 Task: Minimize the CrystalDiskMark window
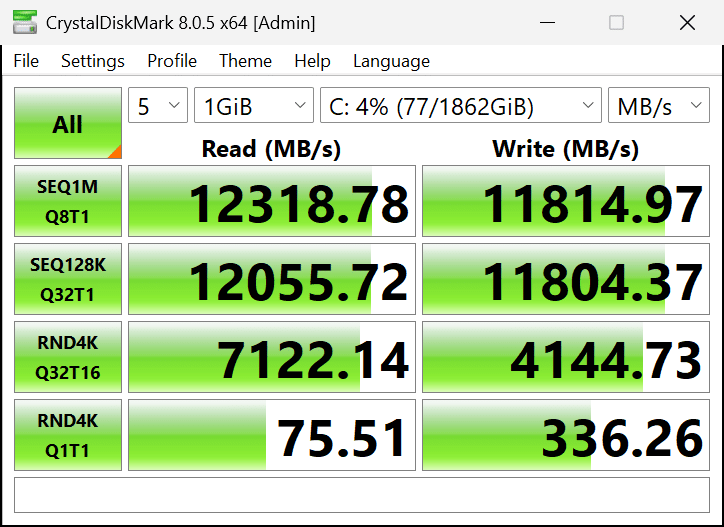546,23
